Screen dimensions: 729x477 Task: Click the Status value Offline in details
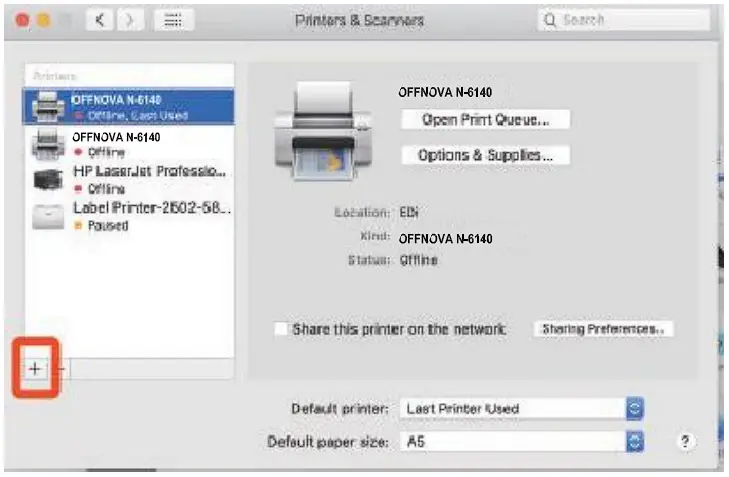(x=418, y=260)
